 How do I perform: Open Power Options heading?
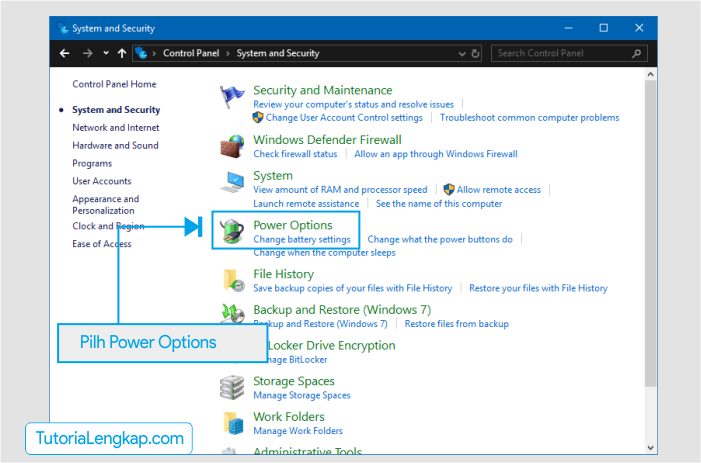pyautogui.click(x=293, y=225)
